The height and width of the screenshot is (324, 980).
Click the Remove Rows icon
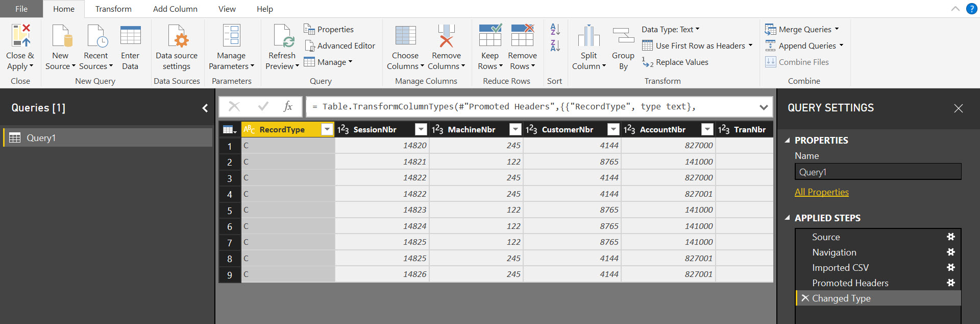(523, 35)
